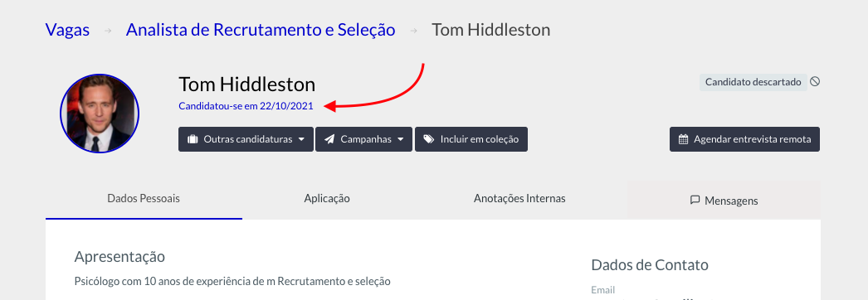The image size is (868, 300).
Task: Click the calendar icon on Agendar entrevista
Action: tap(684, 139)
